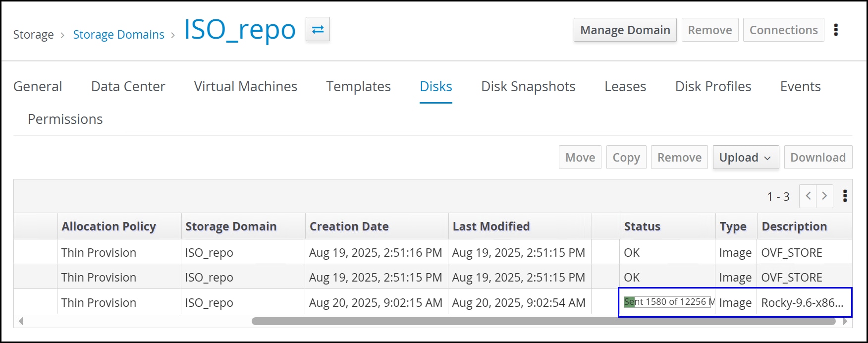Click the Copy button

(x=626, y=157)
